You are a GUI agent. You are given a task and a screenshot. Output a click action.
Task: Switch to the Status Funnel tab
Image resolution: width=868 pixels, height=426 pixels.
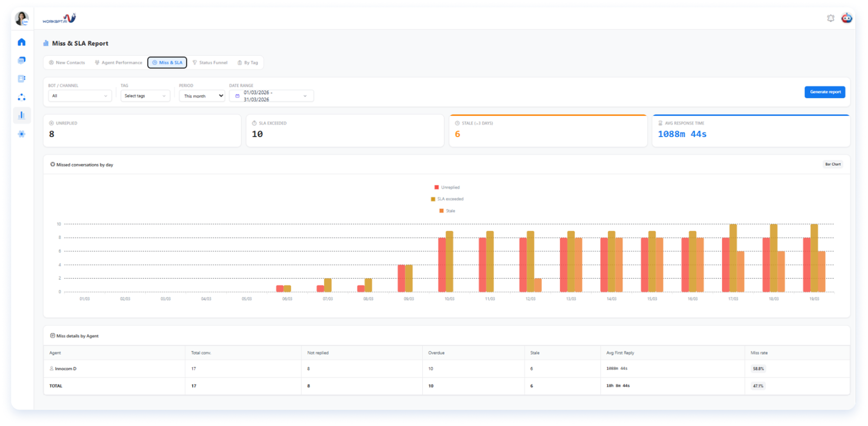point(210,63)
